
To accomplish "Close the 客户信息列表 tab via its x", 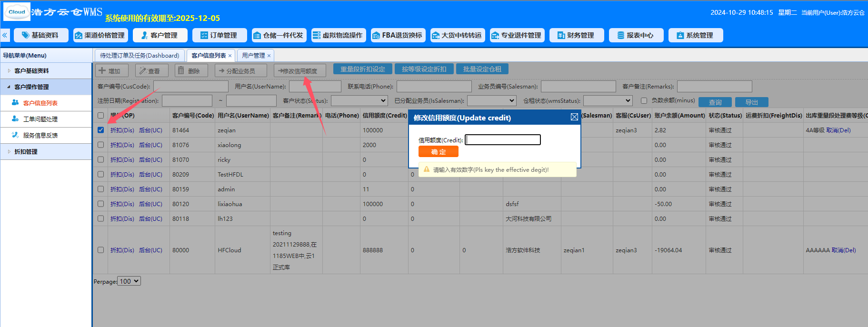I will [x=230, y=56].
